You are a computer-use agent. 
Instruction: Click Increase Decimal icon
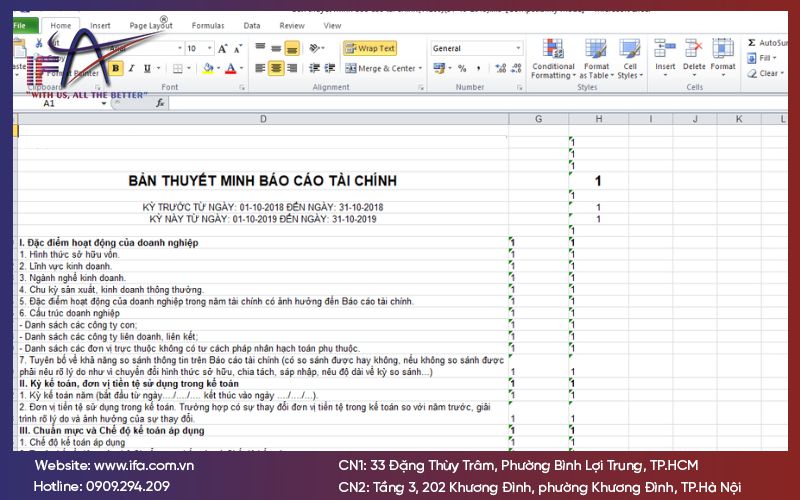coord(500,68)
